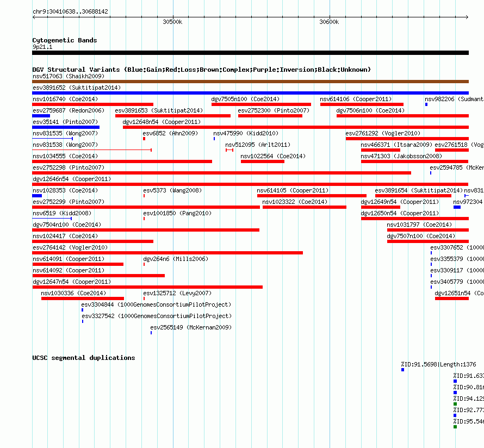The image size is (484, 448).
Task: Select dgv7507n100 (Coe2014) label
Action: click(x=421, y=236)
